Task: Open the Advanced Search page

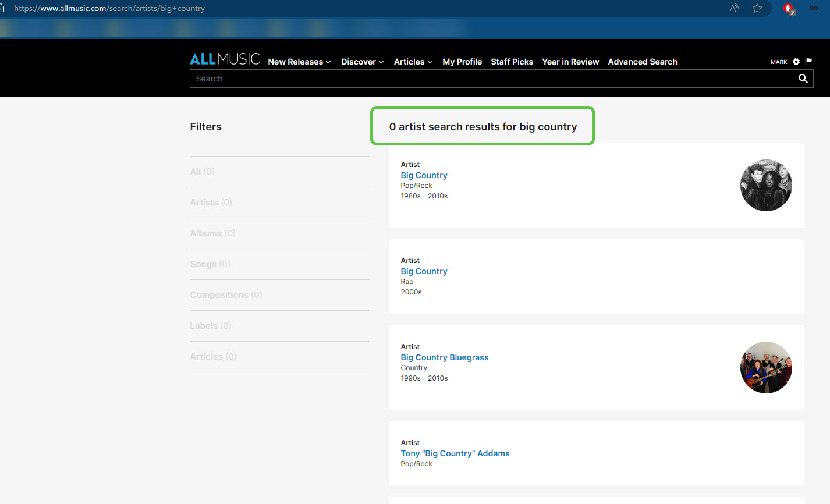Action: tap(643, 62)
